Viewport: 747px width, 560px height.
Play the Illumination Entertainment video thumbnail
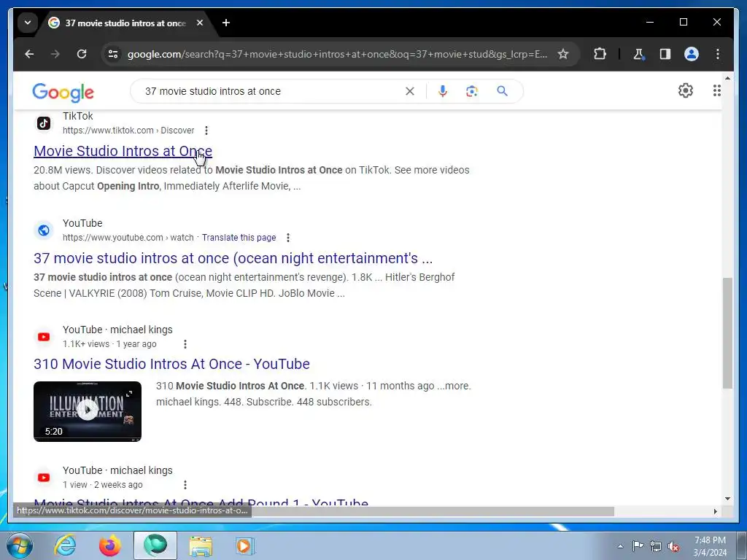click(x=88, y=411)
